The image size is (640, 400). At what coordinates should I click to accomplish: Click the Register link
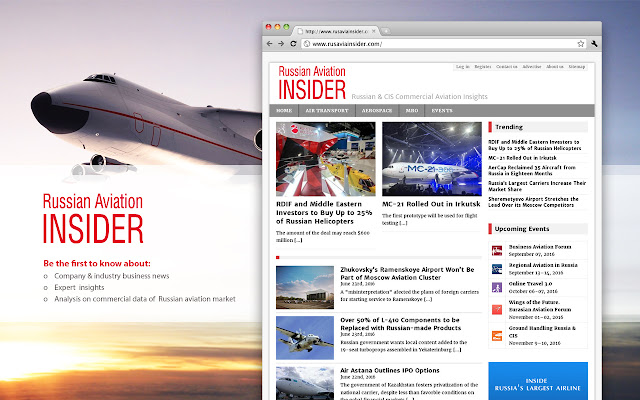click(x=482, y=67)
